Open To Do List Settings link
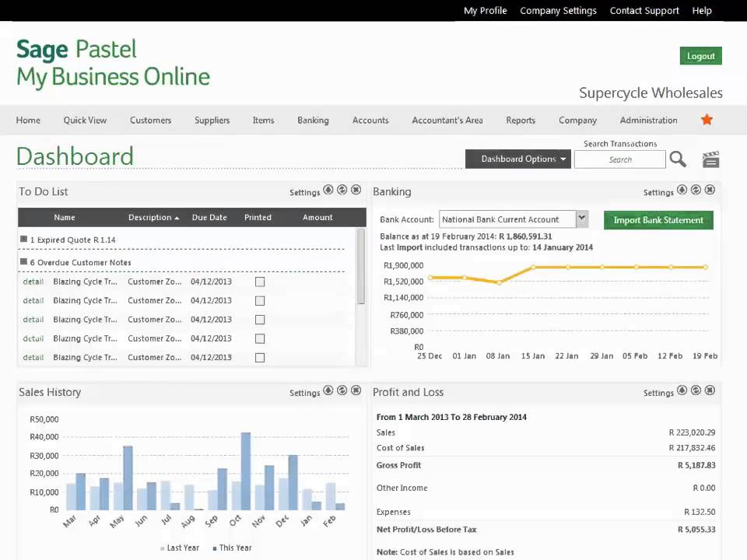 point(305,192)
